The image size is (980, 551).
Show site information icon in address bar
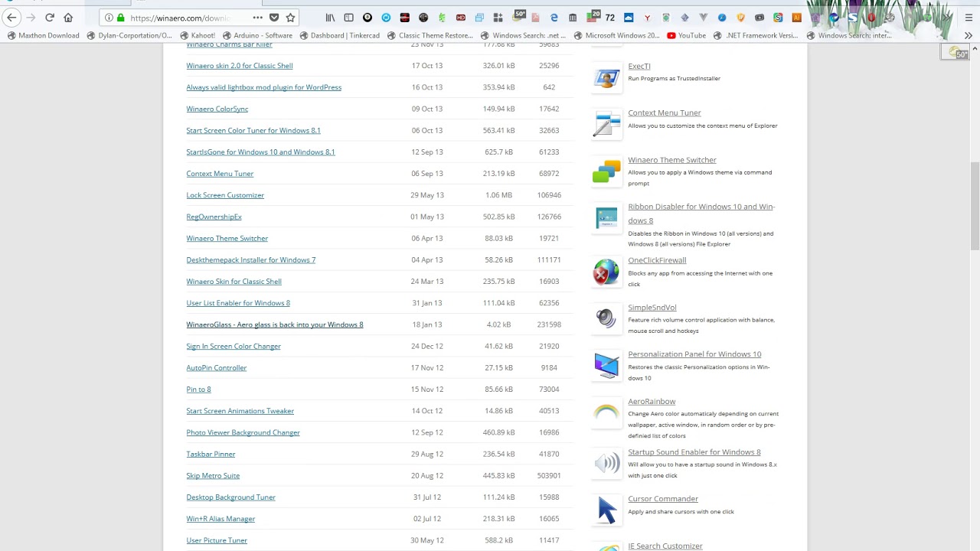tap(109, 18)
